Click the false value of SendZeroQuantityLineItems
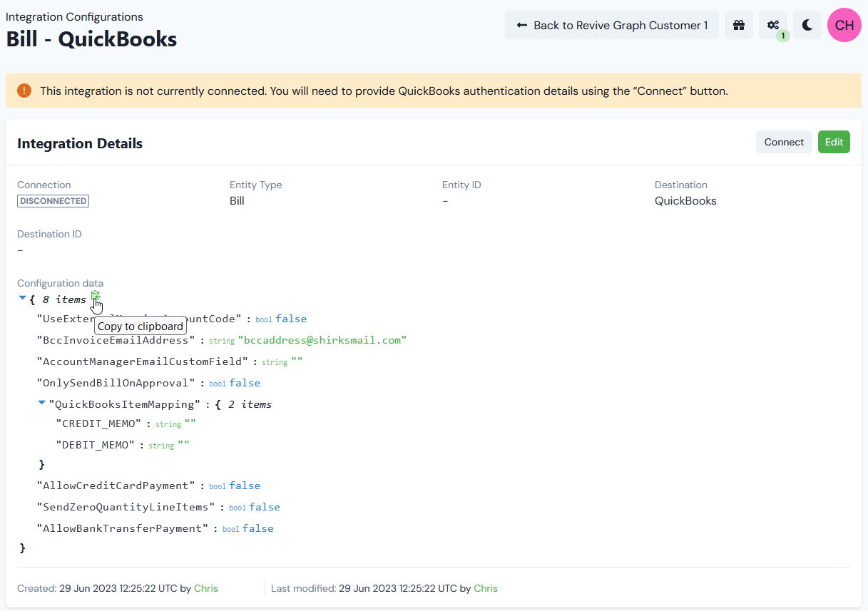Image resolution: width=868 pixels, height=611 pixels. point(265,507)
